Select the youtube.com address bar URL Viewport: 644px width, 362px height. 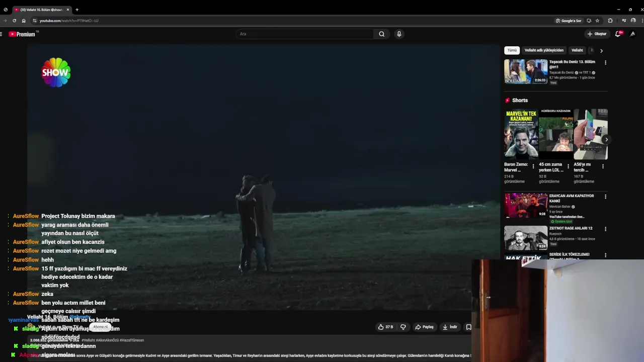click(x=69, y=21)
